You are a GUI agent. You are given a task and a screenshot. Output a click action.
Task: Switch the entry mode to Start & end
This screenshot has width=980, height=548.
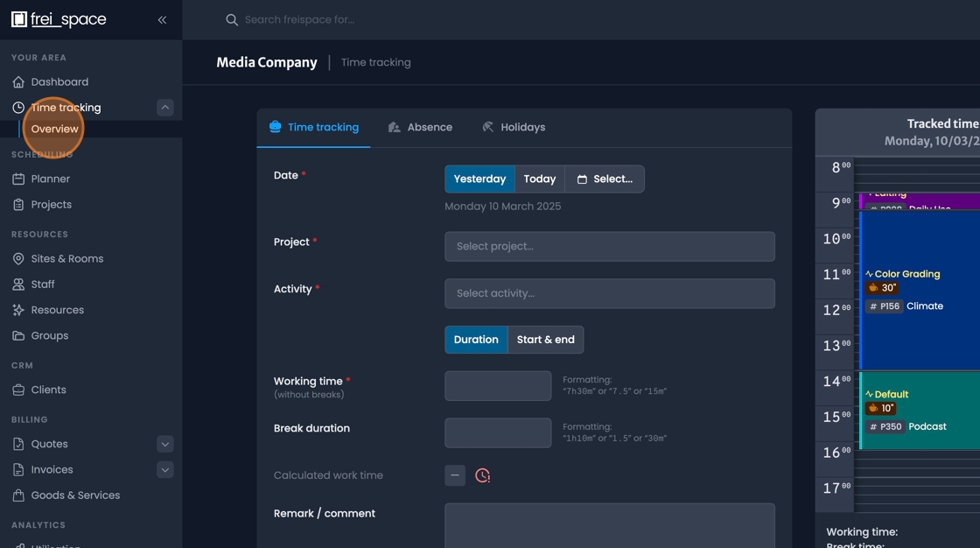(x=546, y=340)
